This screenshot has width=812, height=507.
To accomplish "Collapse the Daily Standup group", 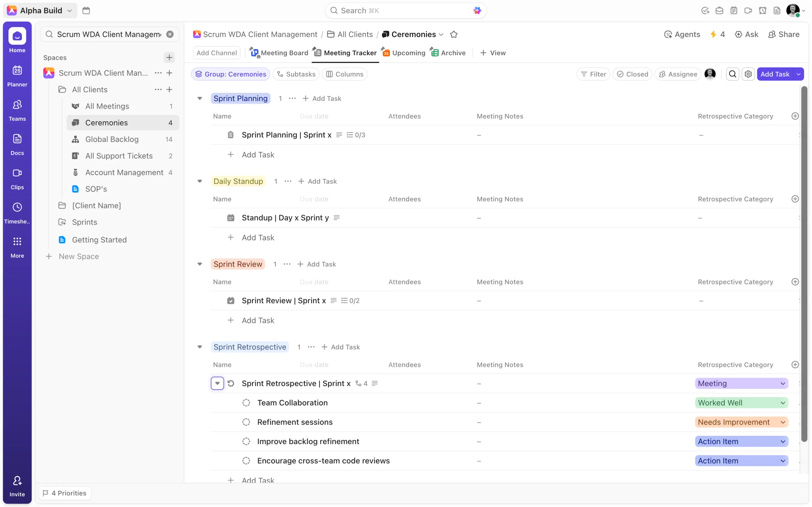I will pyautogui.click(x=200, y=181).
